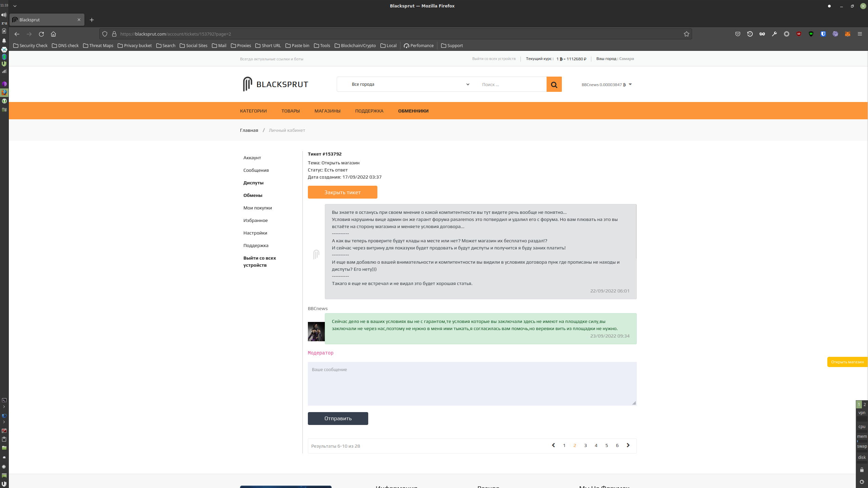The width and height of the screenshot is (868, 488).
Task: Open the notification bell in the side panel
Action: point(4,41)
